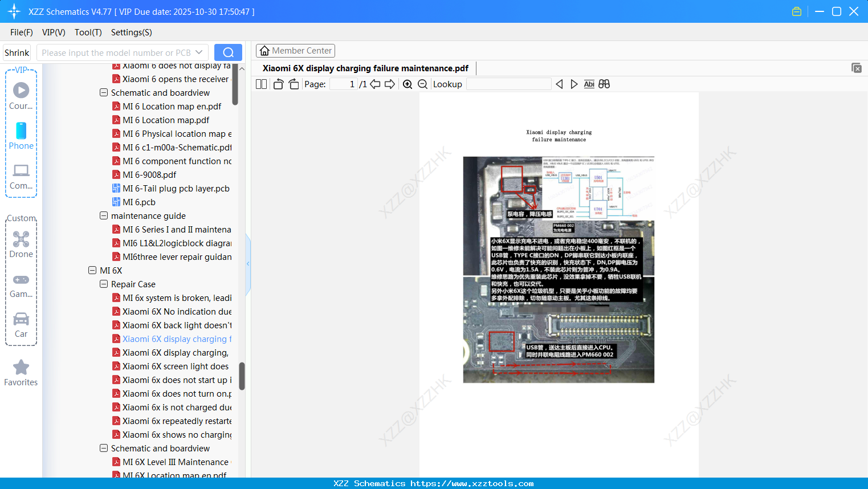Click the tree panel vertical scrollbar thumb
Viewport: 868px width, 489px height.
[x=242, y=376]
